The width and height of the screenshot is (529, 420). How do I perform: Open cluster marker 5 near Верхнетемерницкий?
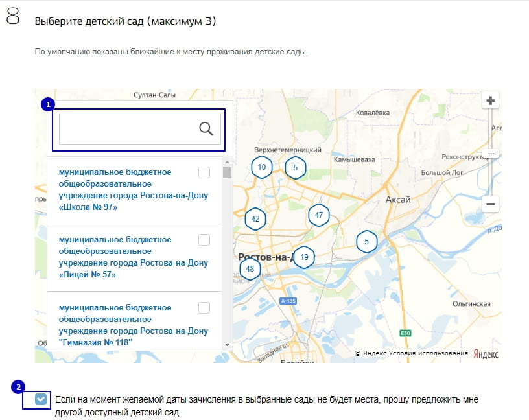(x=295, y=167)
